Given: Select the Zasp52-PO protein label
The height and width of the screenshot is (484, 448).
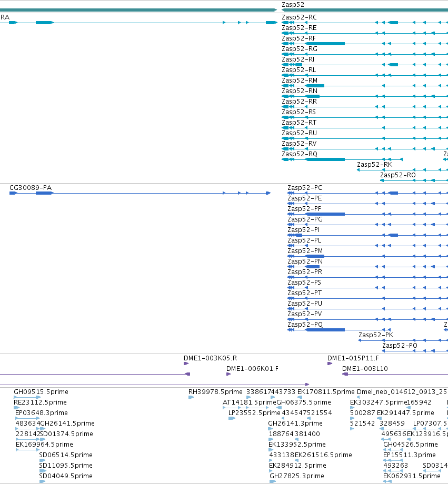Looking at the screenshot, I should tap(400, 345).
